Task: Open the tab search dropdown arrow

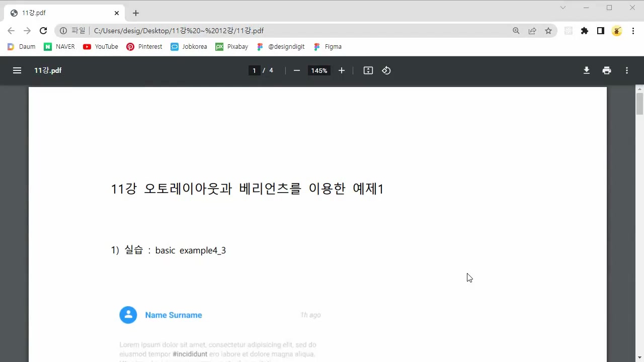Action: pyautogui.click(x=563, y=8)
